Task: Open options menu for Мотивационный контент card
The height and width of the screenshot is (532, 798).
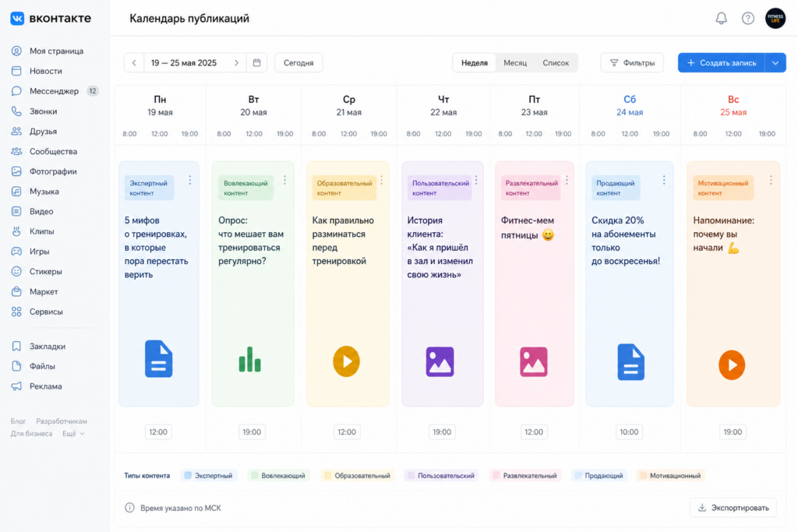Action: (x=771, y=180)
